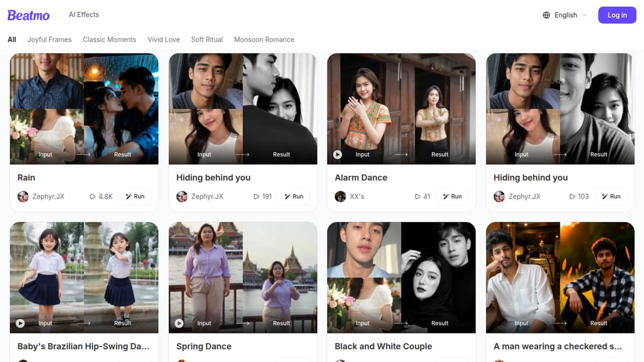Open the checkered shirt man thumbnail
This screenshot has width=644, height=362.
[x=560, y=278]
